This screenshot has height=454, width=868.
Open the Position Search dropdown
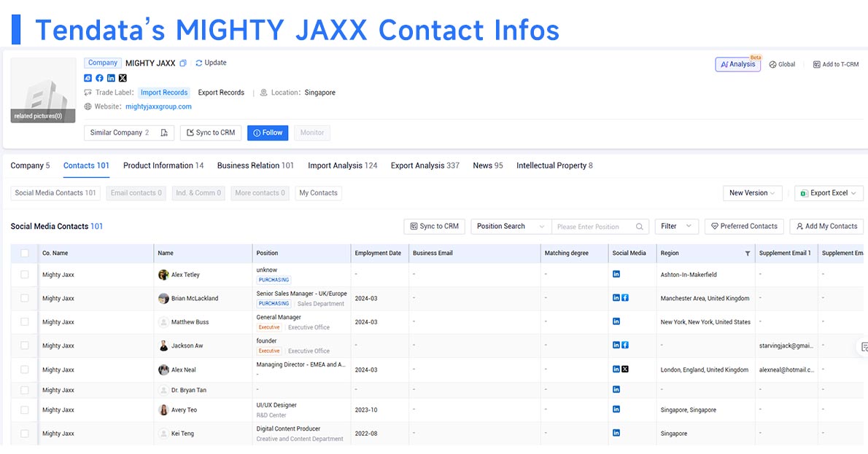coord(511,227)
